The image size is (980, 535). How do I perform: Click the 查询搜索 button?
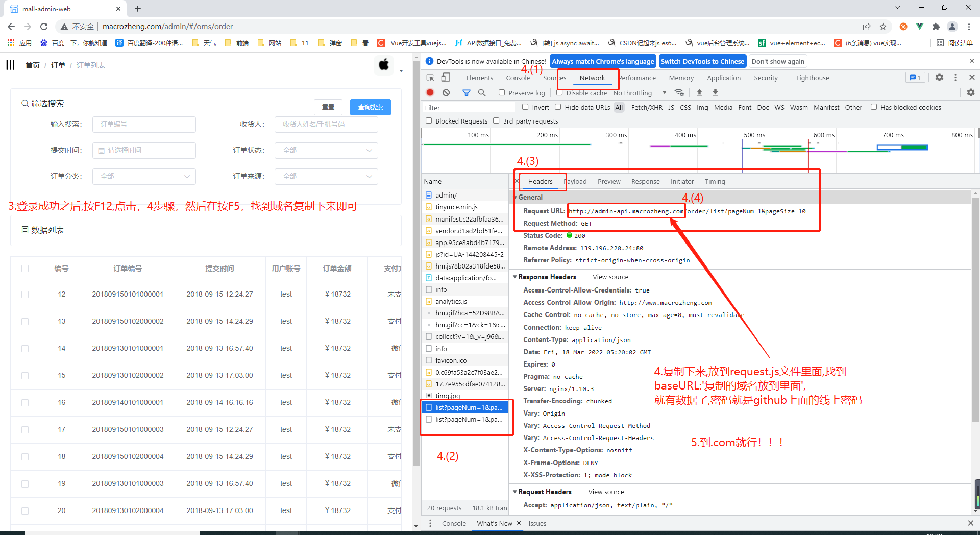pyautogui.click(x=371, y=107)
